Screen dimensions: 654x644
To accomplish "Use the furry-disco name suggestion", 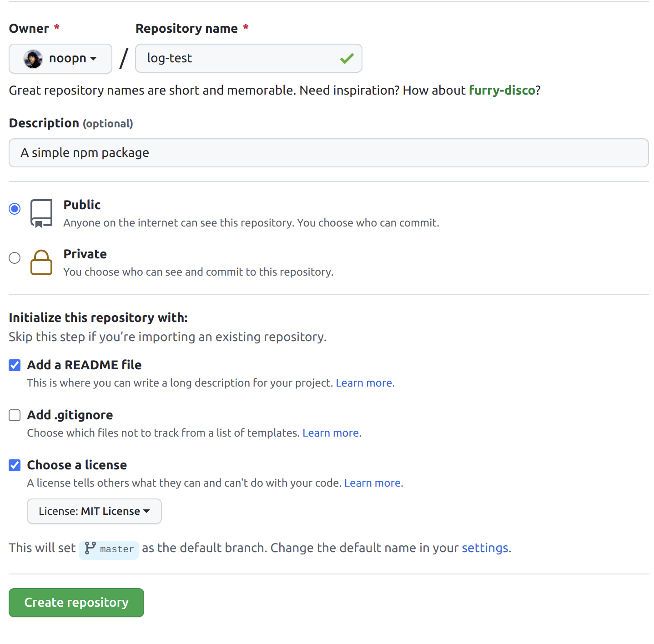I will (x=502, y=90).
